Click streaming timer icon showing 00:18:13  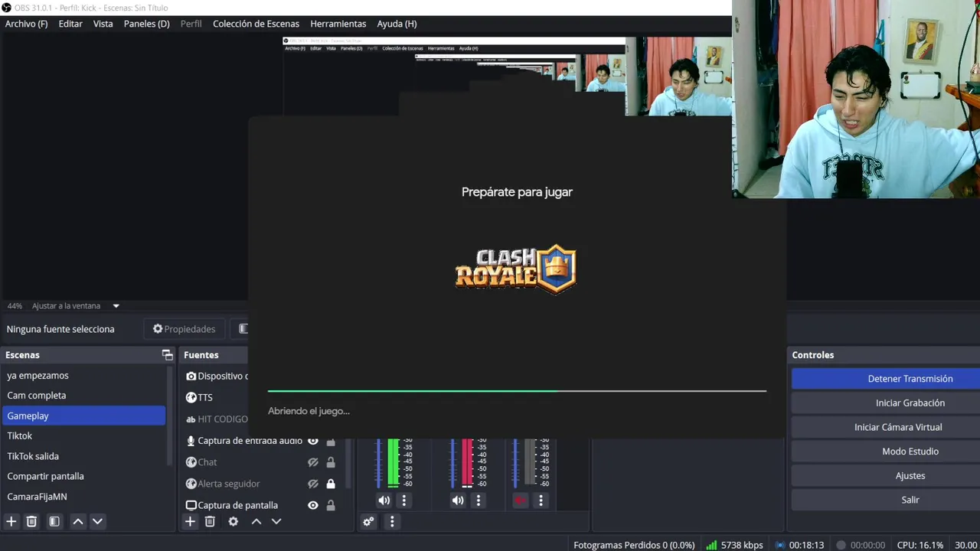tap(780, 545)
